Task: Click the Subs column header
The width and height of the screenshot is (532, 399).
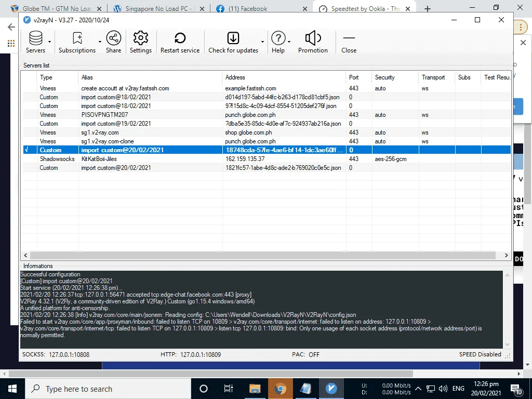Action: click(x=468, y=77)
